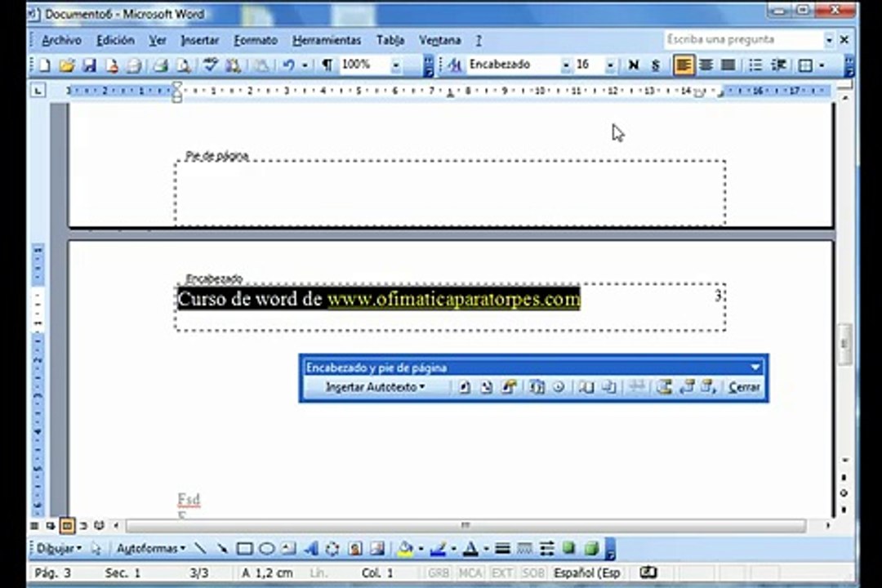Open the font size 16 dropdown
Image resolution: width=882 pixels, height=588 pixels.
pos(610,65)
